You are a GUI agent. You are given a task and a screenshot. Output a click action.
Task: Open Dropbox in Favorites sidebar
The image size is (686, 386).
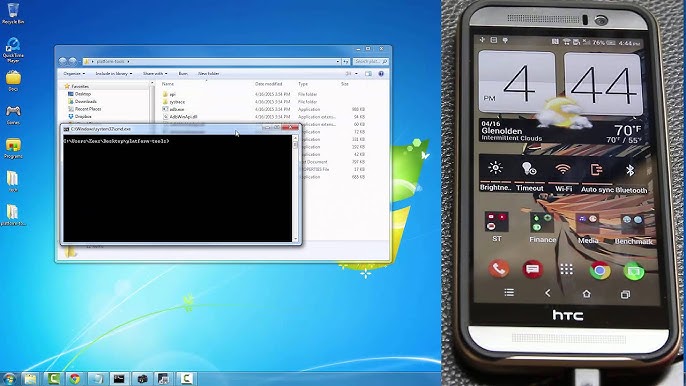coord(80,116)
